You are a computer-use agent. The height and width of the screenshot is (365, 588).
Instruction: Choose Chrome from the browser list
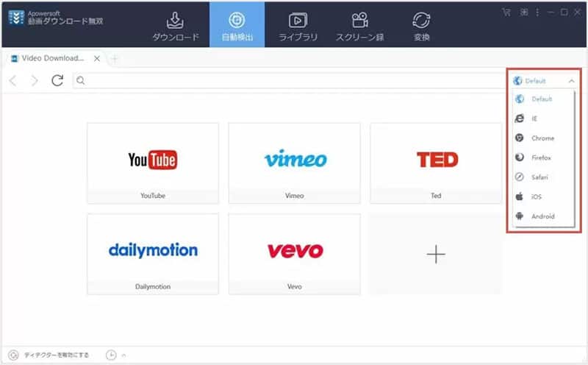pos(542,138)
